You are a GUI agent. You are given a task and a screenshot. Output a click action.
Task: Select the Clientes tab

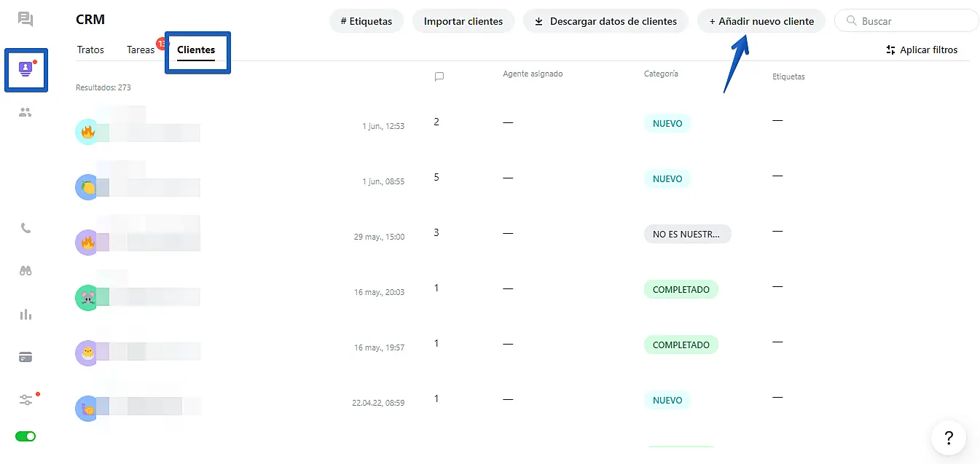point(196,50)
